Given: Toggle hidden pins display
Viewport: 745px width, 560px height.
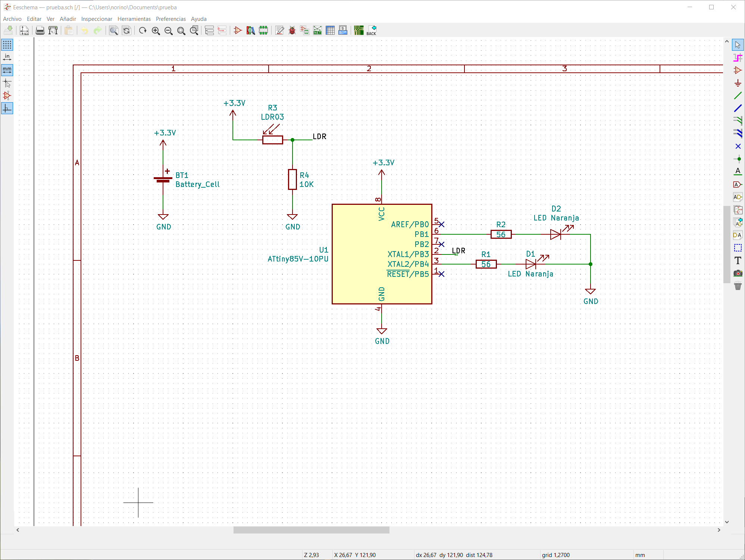Looking at the screenshot, I should pos(7,96).
